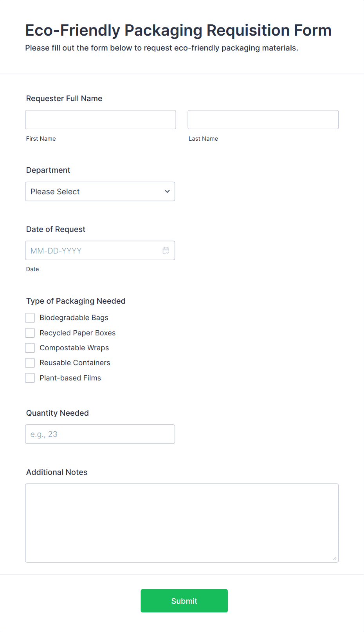The height and width of the screenshot is (632, 364).
Task: Click the Department dropdown chevron arrow
Action: [x=167, y=192]
